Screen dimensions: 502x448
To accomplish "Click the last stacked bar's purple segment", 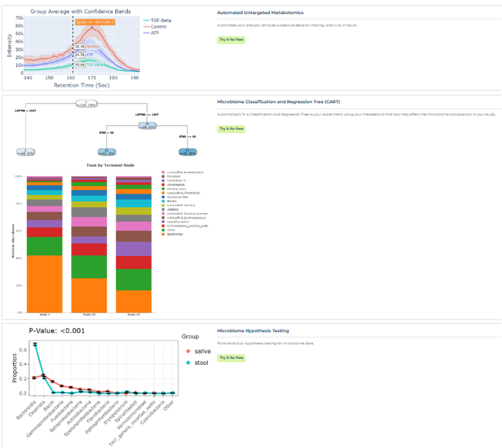I will click(x=133, y=249).
